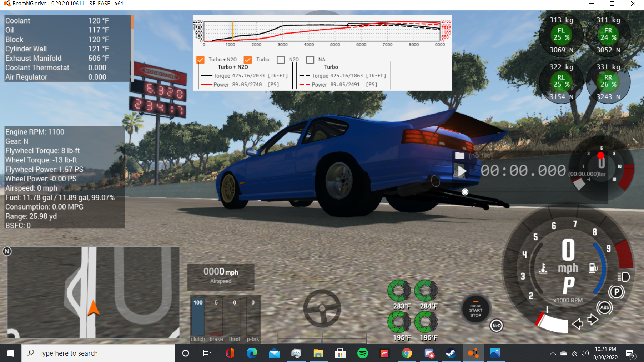Image resolution: width=644 pixels, height=362 pixels.
Task: Click the N compass icon on the minimap
Action: (7, 251)
